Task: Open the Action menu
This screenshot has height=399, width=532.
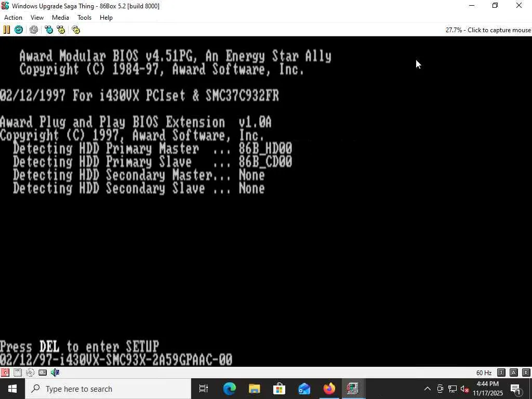Action: [x=13, y=18]
